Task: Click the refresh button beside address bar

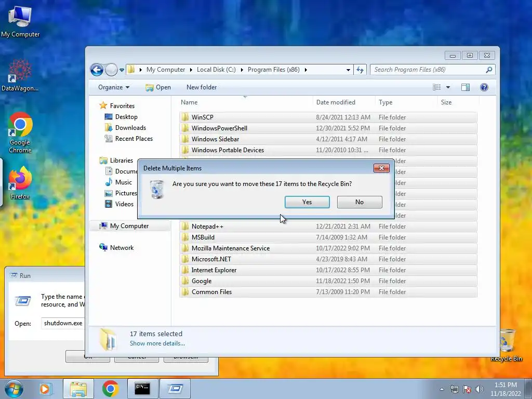Action: click(360, 70)
